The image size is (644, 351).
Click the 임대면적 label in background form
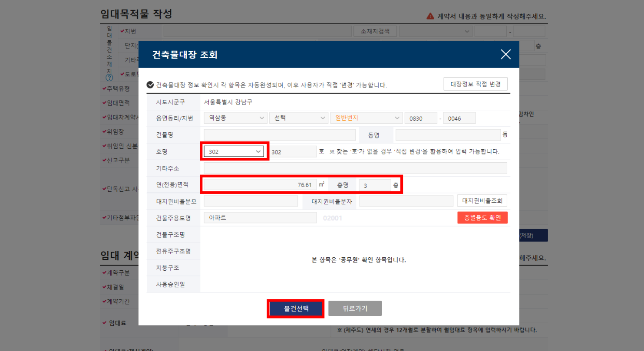[x=118, y=103]
